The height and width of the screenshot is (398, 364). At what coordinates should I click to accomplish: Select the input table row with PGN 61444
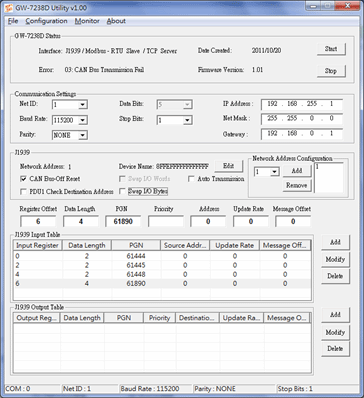162,256
